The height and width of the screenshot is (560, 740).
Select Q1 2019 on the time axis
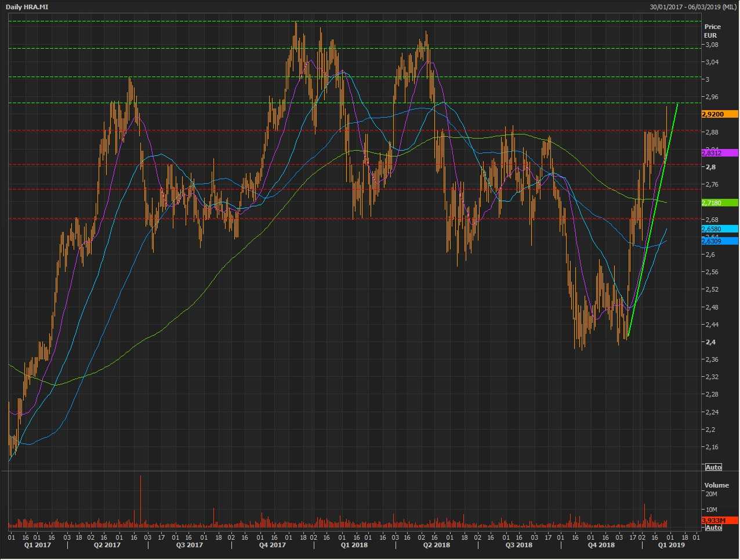671,545
